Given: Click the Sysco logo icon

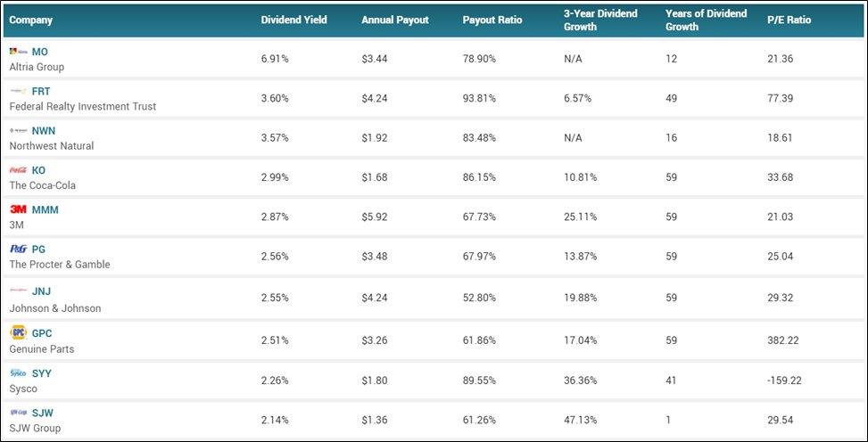Looking at the screenshot, I should [x=18, y=373].
